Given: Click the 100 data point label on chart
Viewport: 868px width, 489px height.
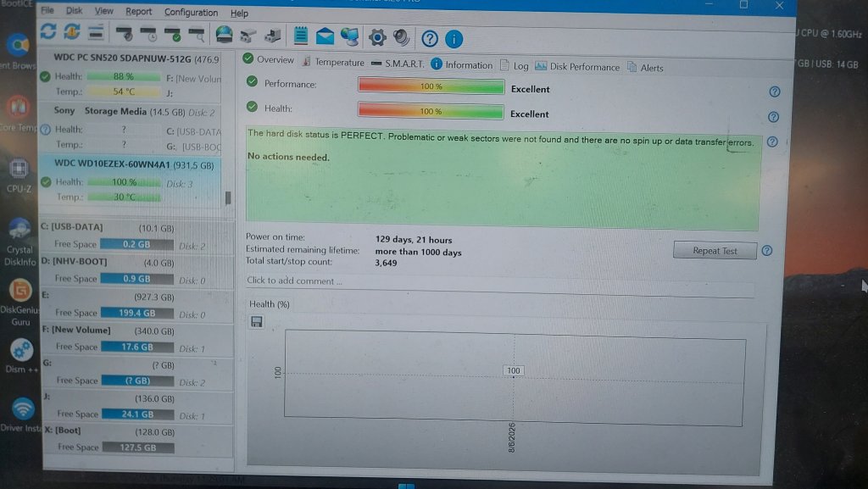Looking at the screenshot, I should point(514,370).
